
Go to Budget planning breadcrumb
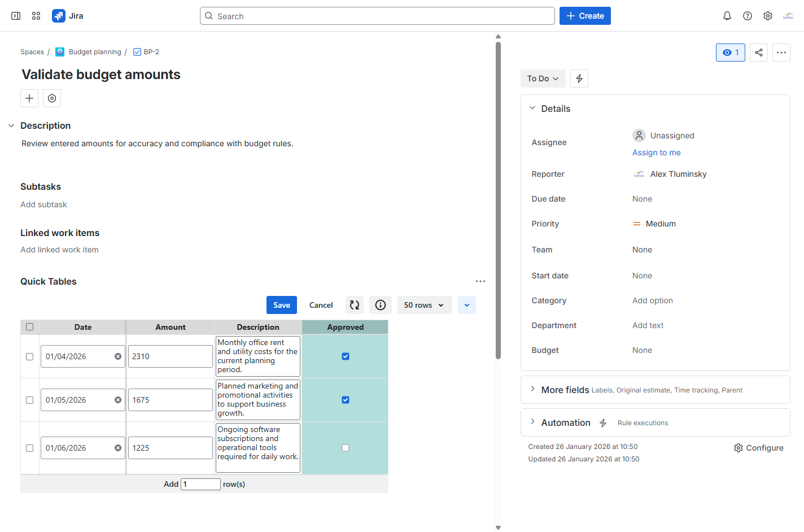tap(95, 52)
